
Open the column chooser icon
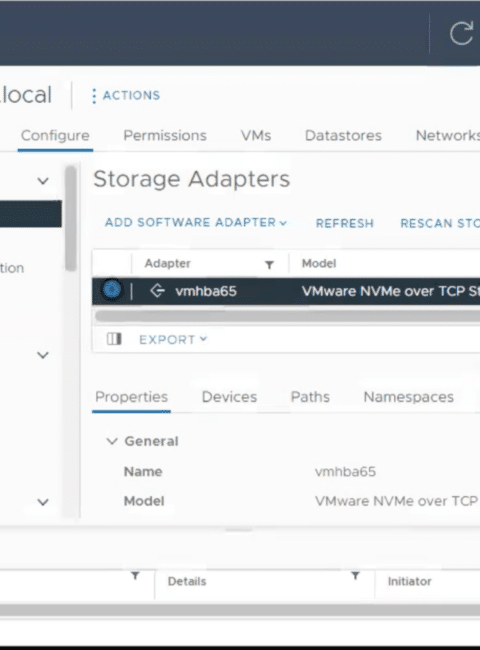114,339
